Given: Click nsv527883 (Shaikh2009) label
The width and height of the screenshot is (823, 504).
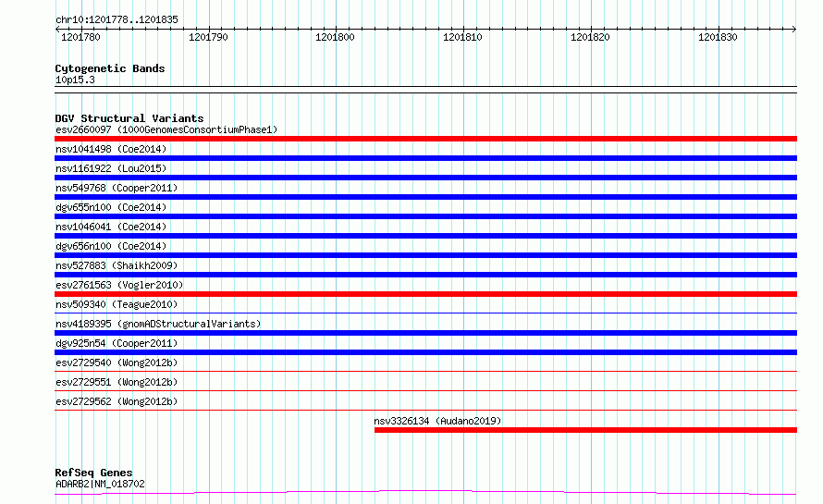Looking at the screenshot, I should [117, 265].
